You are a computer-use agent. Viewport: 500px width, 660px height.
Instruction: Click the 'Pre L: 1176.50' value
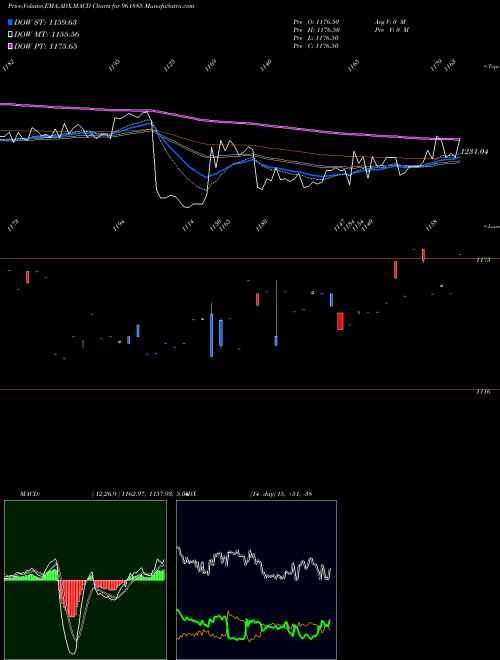(316, 38)
